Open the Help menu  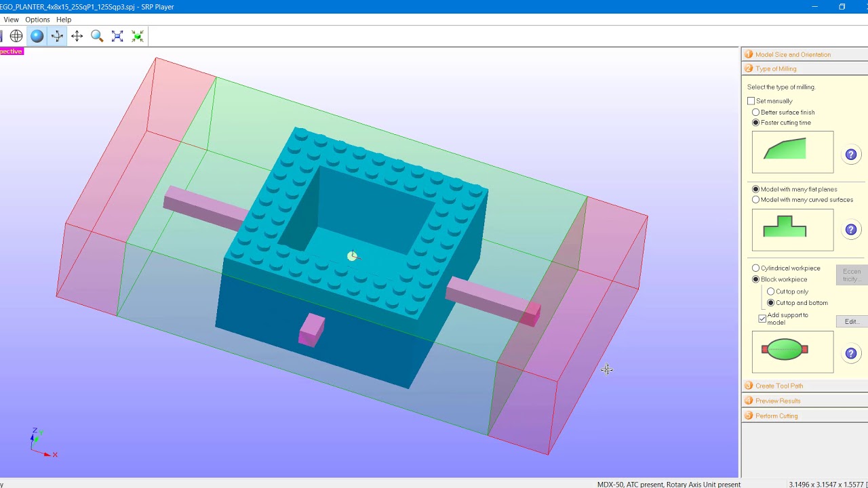point(64,20)
